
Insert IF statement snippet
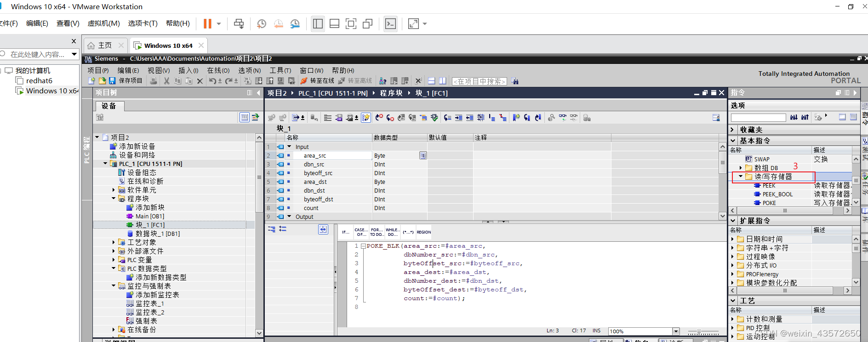[x=346, y=232]
